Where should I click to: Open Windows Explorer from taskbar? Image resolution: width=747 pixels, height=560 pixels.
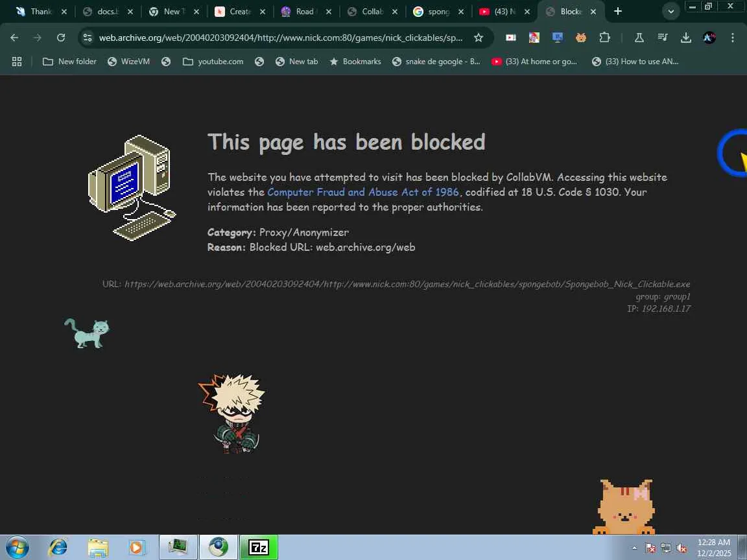pos(98,548)
